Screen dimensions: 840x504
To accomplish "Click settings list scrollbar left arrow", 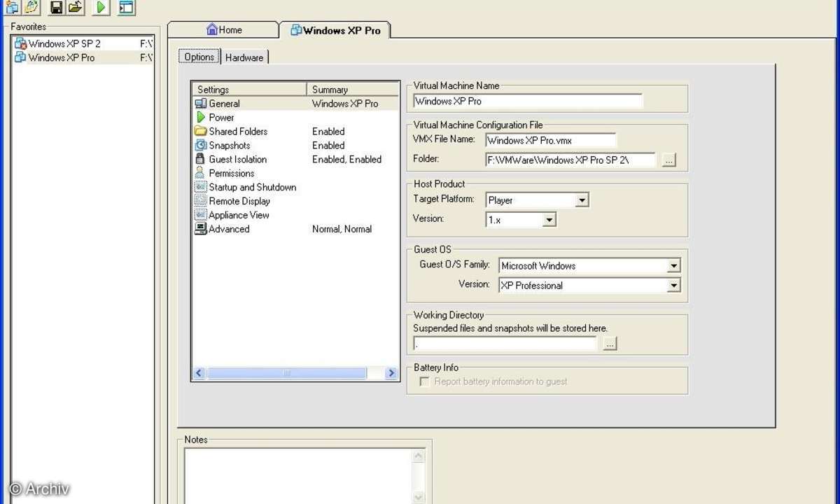I will 199,374.
